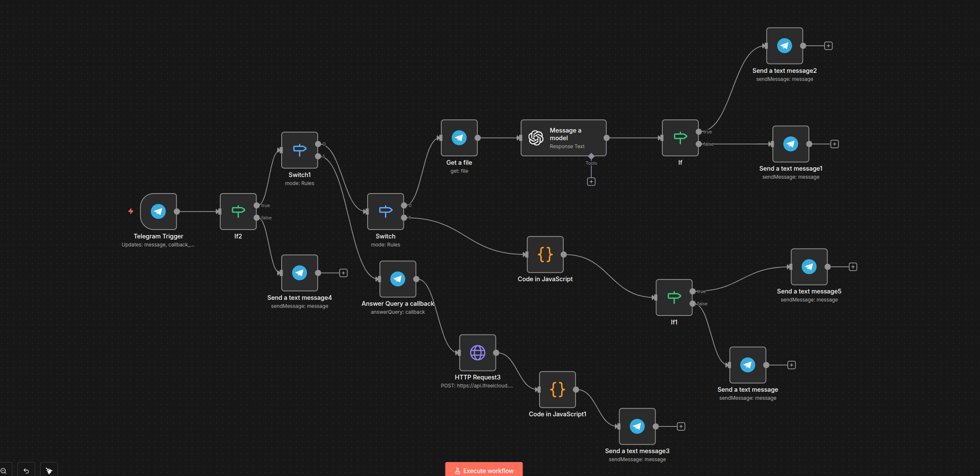
Task: Click the Code in JavaScript1 node
Action: click(557, 390)
